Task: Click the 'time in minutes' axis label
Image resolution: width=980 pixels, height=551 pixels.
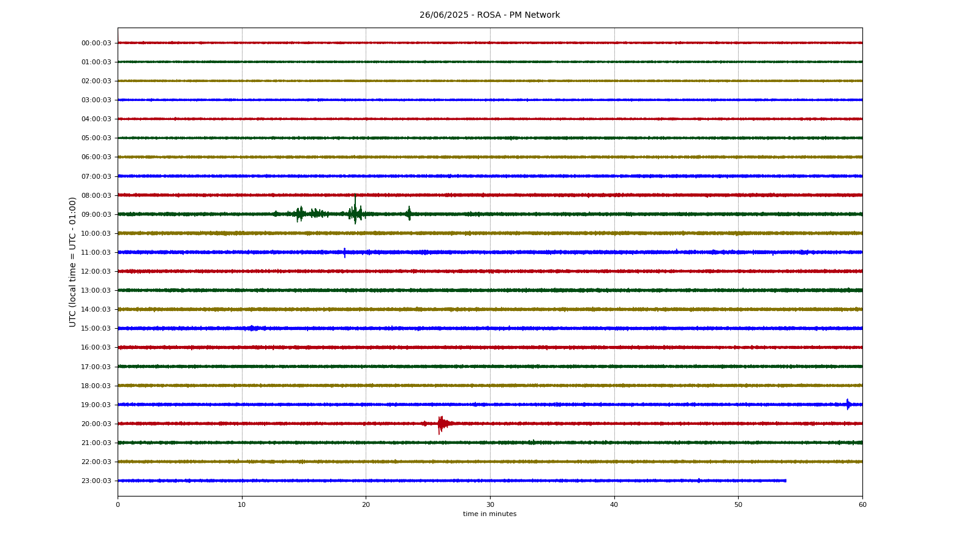Action: click(x=490, y=514)
